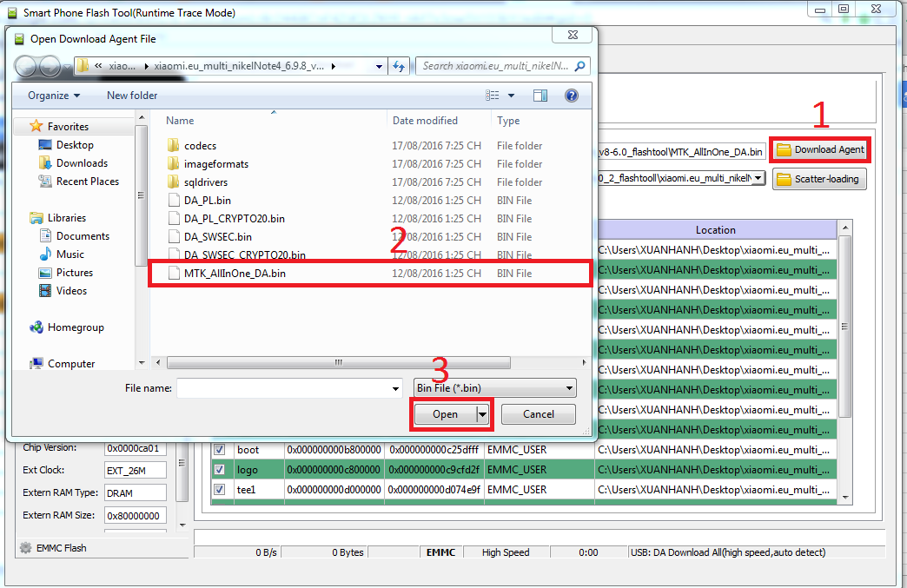Click the Cancel button
This screenshot has width=907, height=588.
539,414
